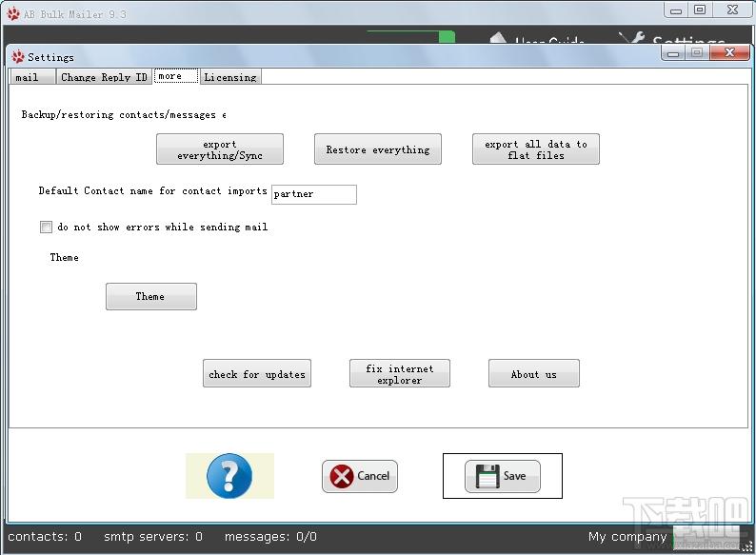The height and width of the screenshot is (555, 756).
Task: Go to the Licensing tab
Action: coord(230,77)
